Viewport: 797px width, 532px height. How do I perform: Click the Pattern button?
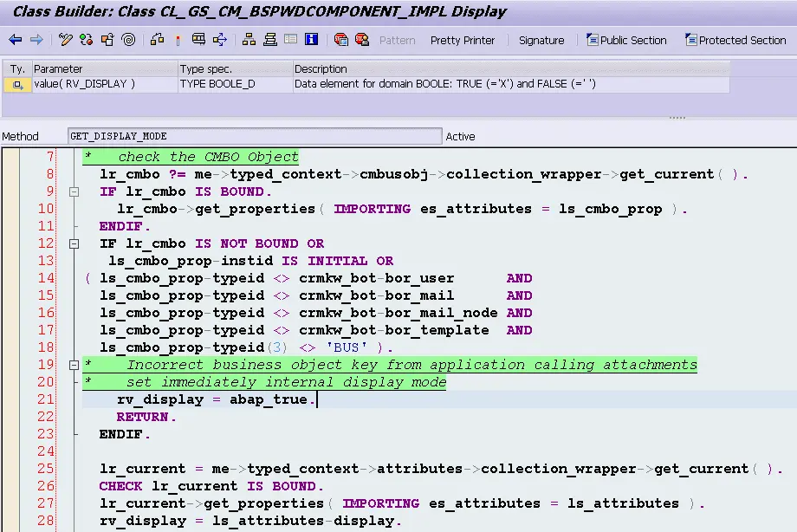[398, 40]
